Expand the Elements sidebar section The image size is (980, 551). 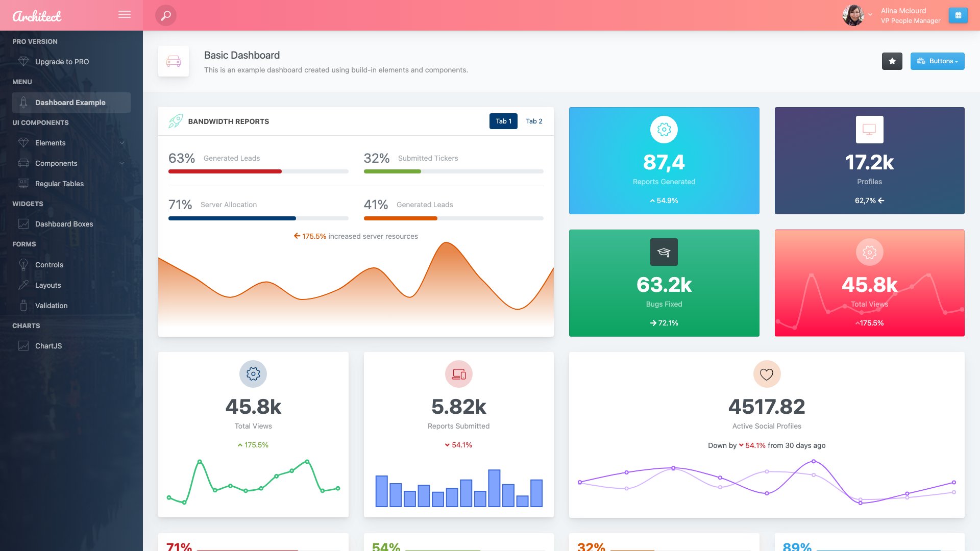50,143
